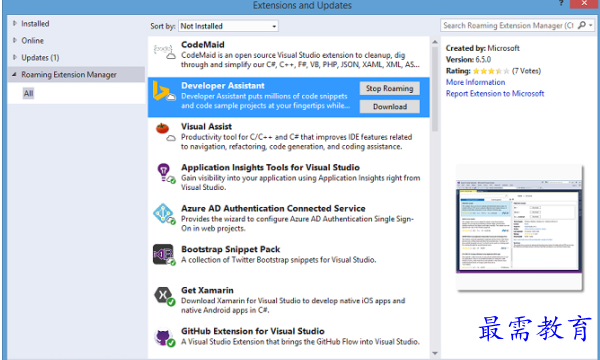Expand the Installed tree node

[x=15, y=23]
